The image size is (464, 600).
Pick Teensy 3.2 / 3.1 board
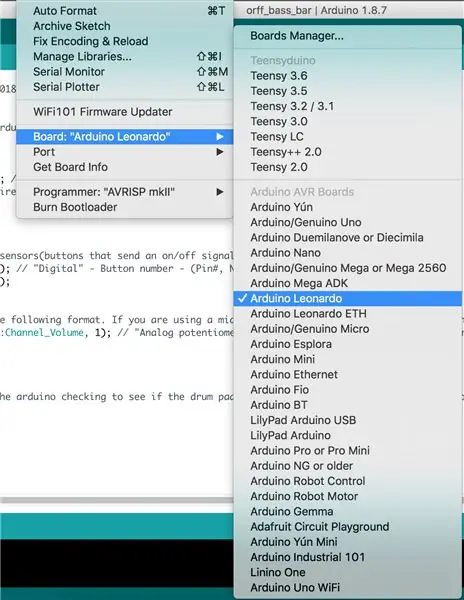[x=348, y=106]
